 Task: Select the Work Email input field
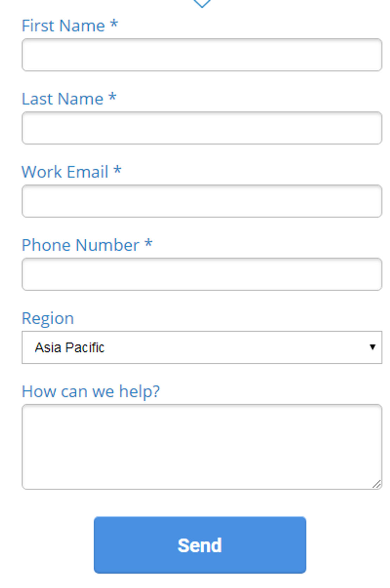coord(202,201)
